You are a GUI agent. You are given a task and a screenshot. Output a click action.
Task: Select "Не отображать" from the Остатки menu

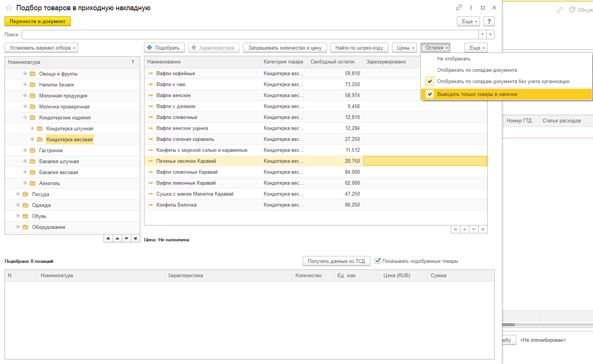454,59
